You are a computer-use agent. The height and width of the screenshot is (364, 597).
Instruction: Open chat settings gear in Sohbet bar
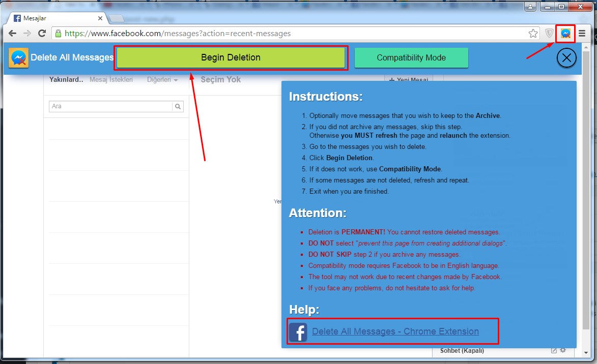tap(563, 350)
